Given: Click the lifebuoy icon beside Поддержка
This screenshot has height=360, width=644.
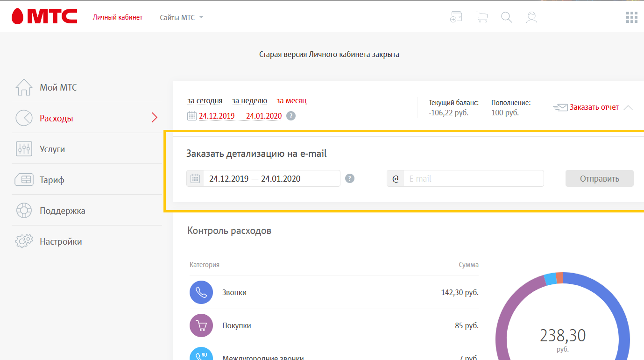Looking at the screenshot, I should pyautogui.click(x=24, y=211).
